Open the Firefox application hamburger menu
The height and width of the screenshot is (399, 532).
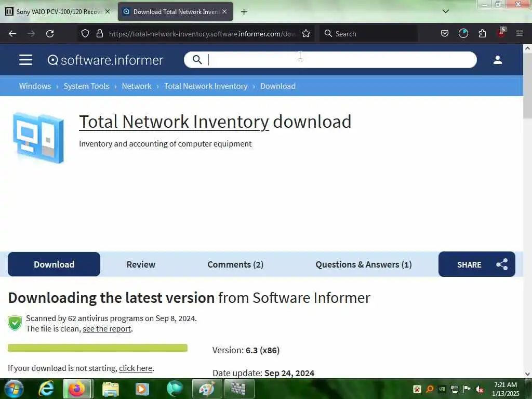point(520,33)
